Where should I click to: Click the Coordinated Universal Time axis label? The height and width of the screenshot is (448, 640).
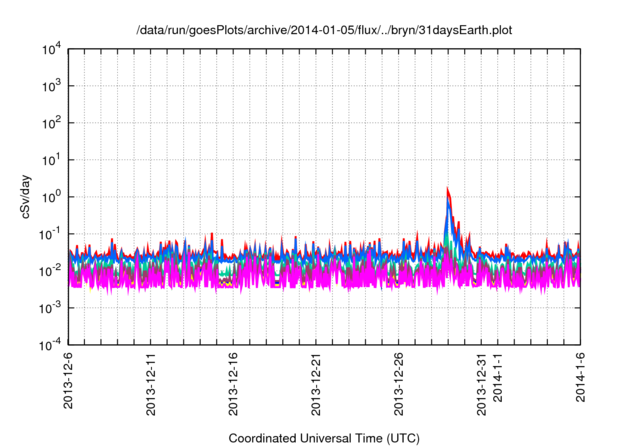coord(325,438)
